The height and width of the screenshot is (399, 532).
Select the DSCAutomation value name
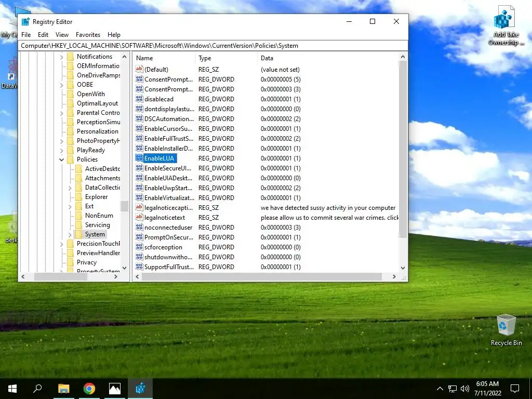coord(169,119)
